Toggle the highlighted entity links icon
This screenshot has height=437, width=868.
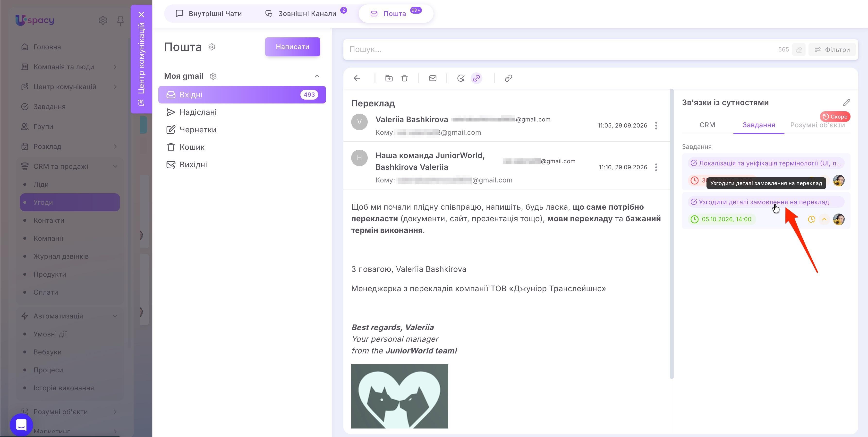[x=477, y=78]
